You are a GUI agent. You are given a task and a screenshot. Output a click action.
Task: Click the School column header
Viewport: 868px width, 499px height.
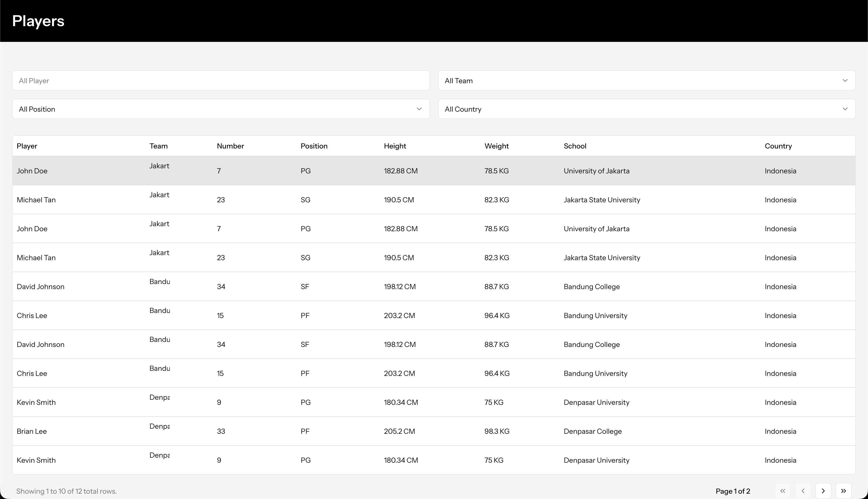[575, 146]
